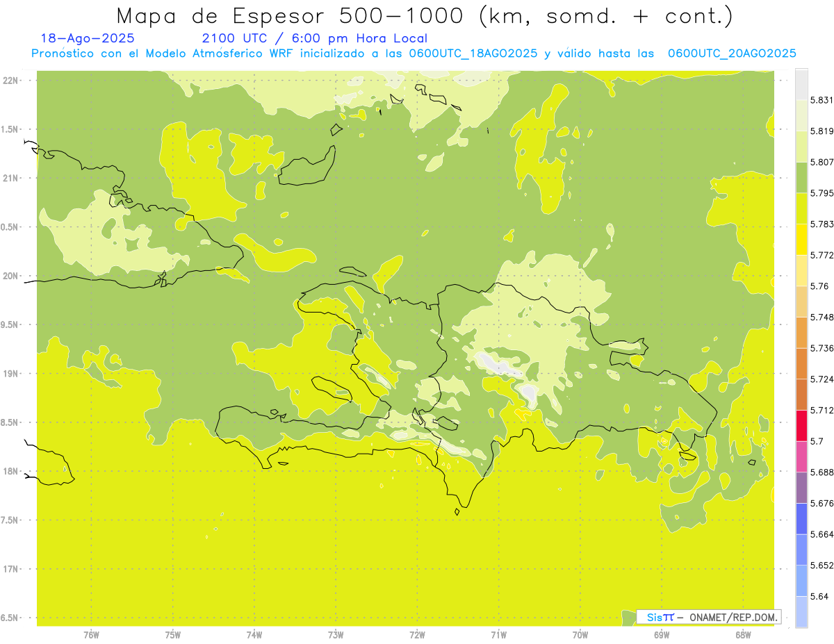834x644 pixels.
Task: Select the forecast date '18-Ago-2025'
Action: coord(88,39)
